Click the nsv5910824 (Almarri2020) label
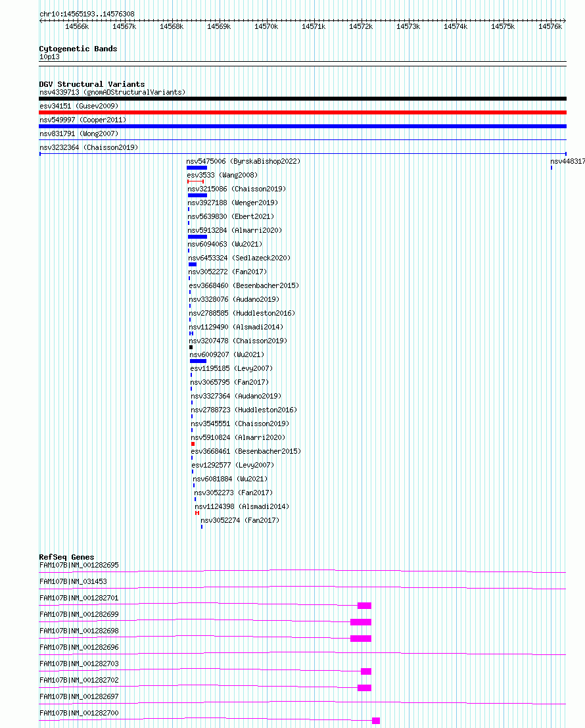Viewport: 585px width, 728px height. click(x=238, y=438)
